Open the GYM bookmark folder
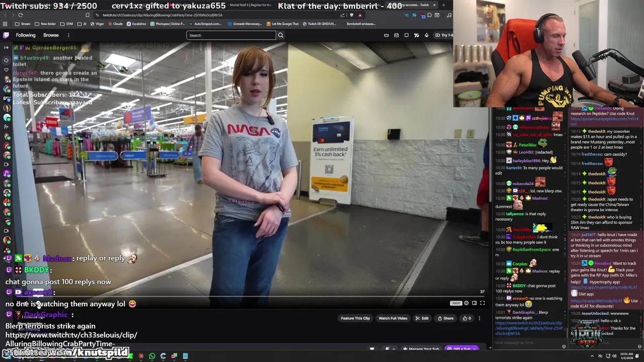Image resolution: width=644 pixels, height=362 pixels. pos(67,24)
